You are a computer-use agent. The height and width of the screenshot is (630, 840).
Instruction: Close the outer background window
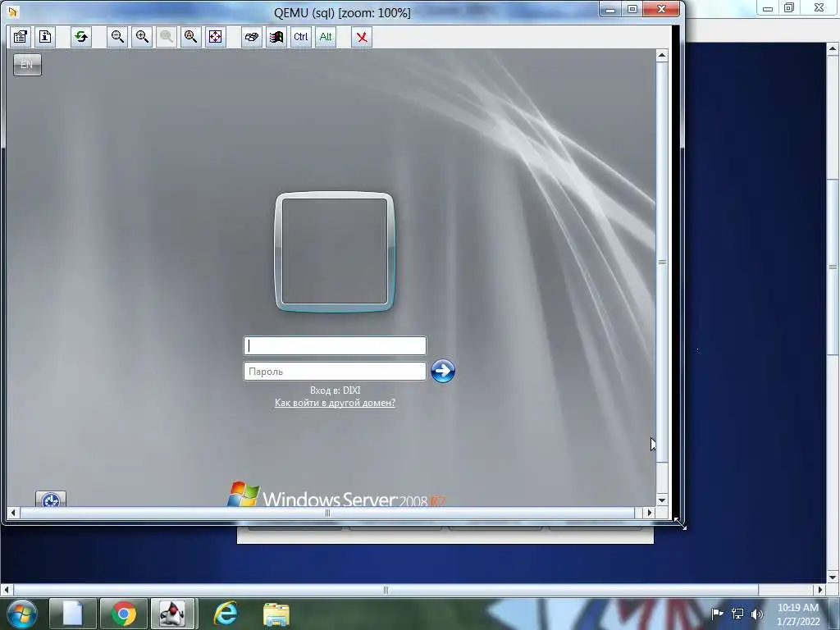[x=819, y=8]
